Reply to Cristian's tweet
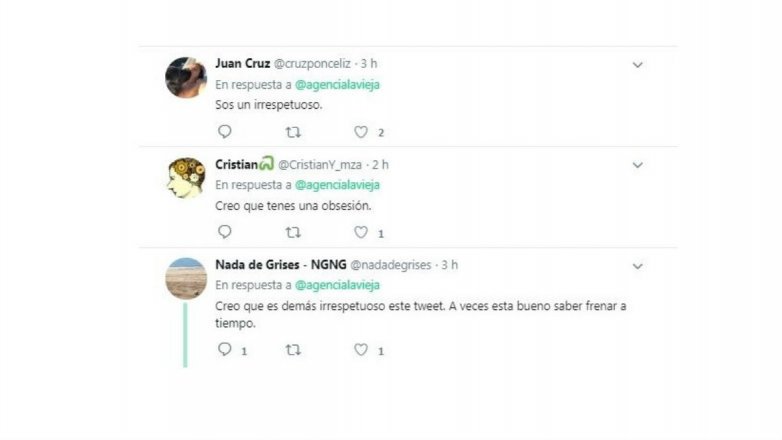The width and height of the screenshot is (782, 440). tap(224, 232)
